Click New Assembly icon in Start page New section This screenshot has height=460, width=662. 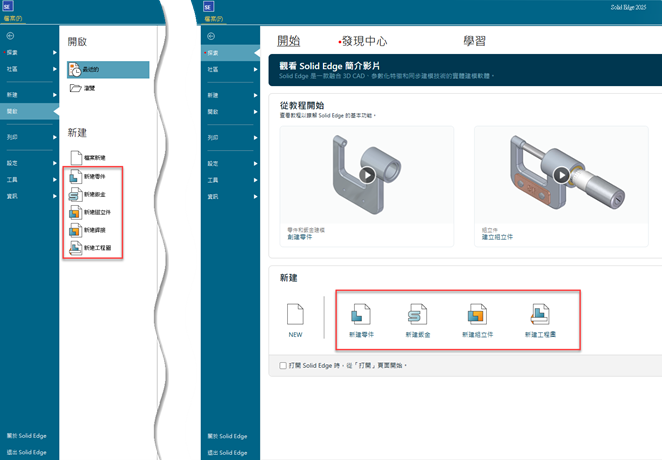pyautogui.click(x=477, y=314)
